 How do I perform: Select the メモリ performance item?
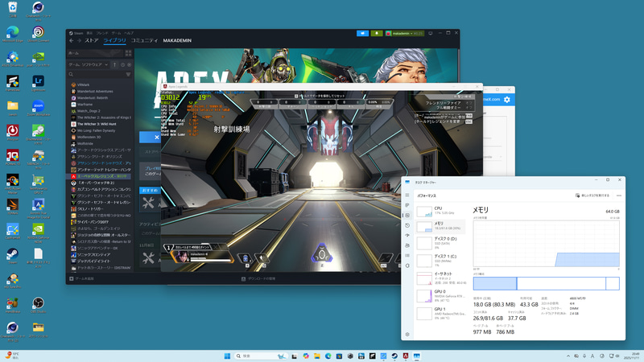tap(440, 226)
